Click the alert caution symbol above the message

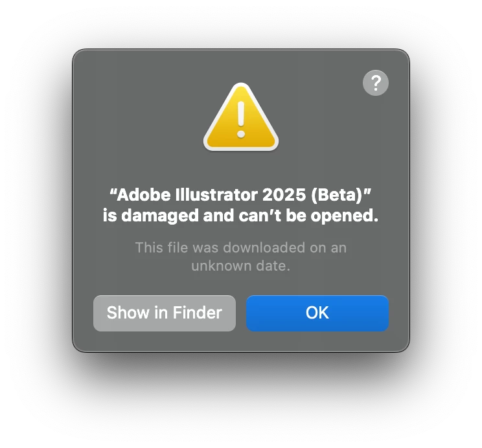pos(241,117)
